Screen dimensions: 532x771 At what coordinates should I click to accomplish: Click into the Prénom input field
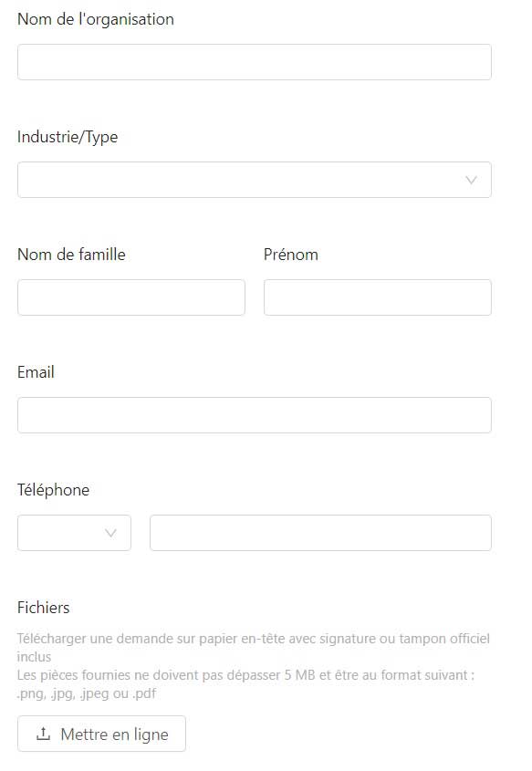378,297
